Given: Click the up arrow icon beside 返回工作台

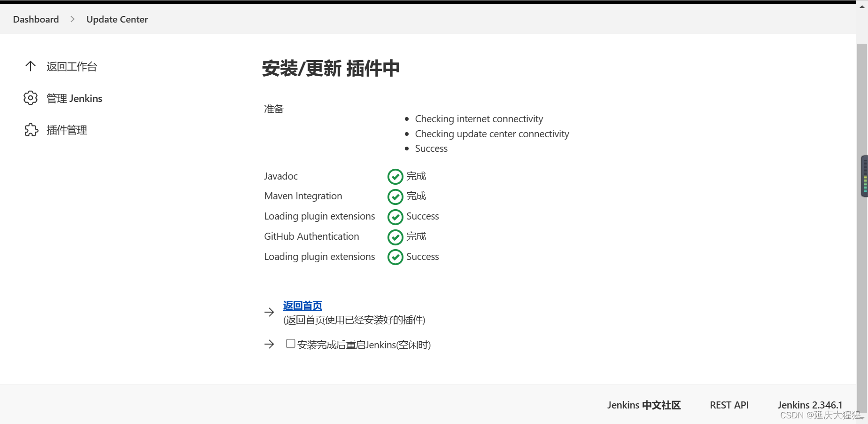Looking at the screenshot, I should pos(30,66).
